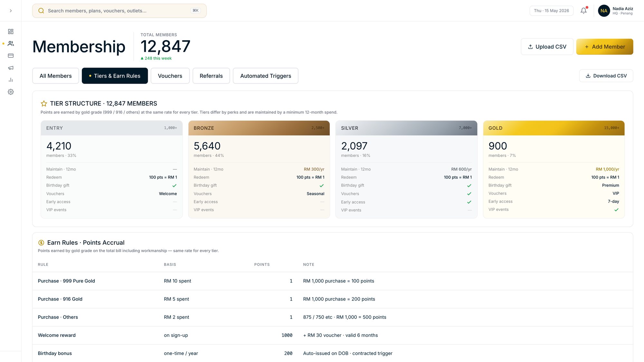This screenshot has width=644, height=362.
Task: Open the bar chart analytics icon in sidebar
Action: pyautogui.click(x=11, y=80)
